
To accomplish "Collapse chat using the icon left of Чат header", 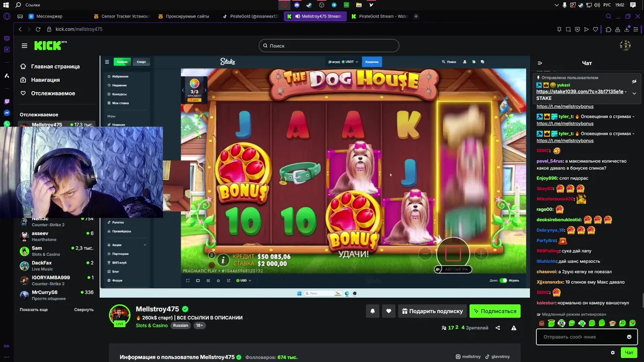I will [x=540, y=63].
